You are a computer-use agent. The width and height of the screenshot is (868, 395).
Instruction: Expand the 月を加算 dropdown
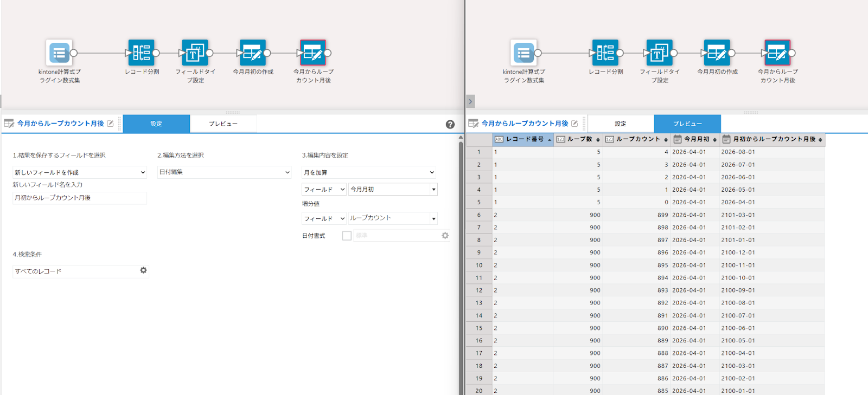click(368, 172)
